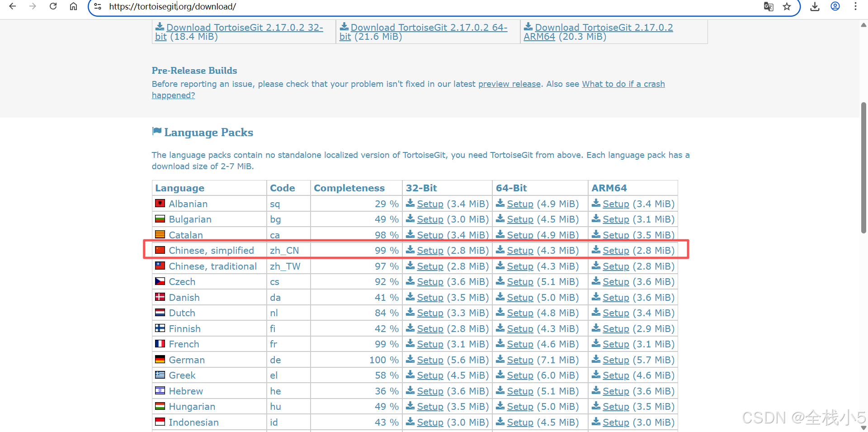Screen dimensions: 868x432
Task: Open browser downloads icon
Action: (x=815, y=6)
